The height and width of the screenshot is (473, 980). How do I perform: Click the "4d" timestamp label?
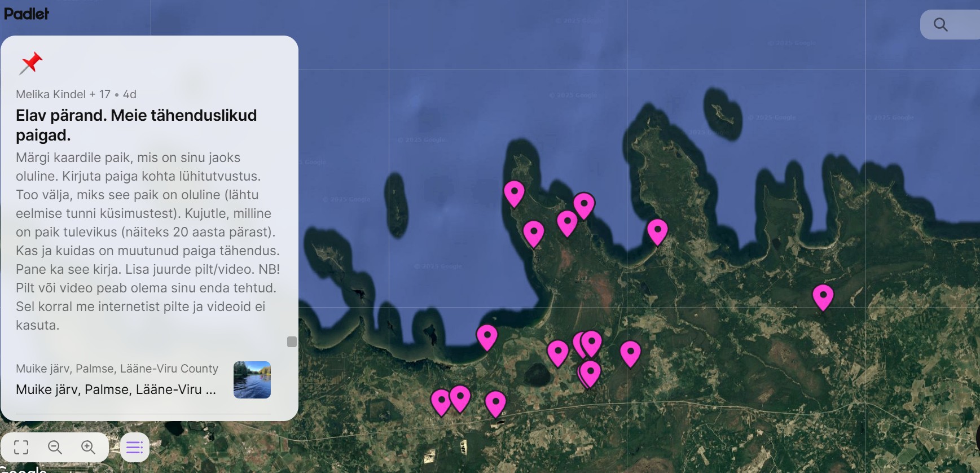click(x=130, y=94)
